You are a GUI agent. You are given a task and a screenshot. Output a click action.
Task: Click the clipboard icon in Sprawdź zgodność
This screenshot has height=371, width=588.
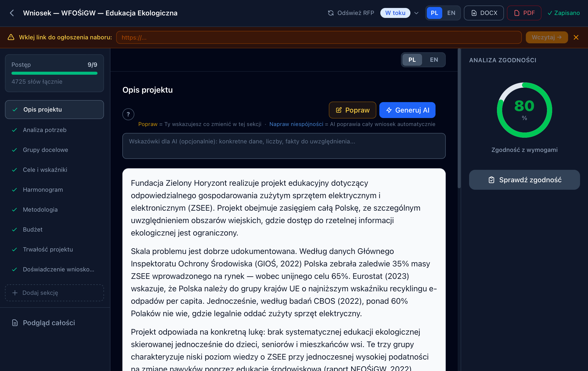click(491, 180)
